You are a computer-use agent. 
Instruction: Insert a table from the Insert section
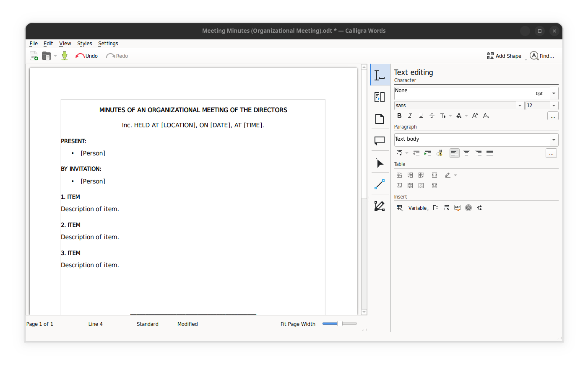pos(399,207)
